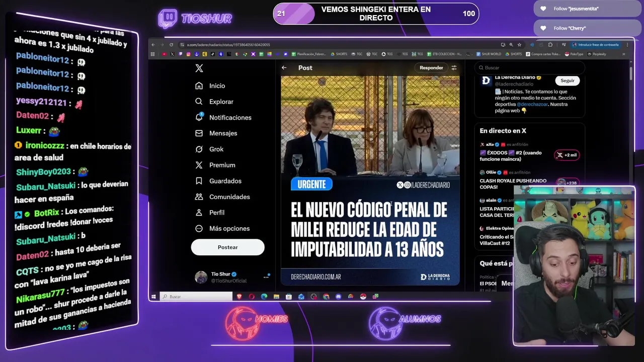
Task: Open Discord from the taskbar
Action: click(338, 297)
